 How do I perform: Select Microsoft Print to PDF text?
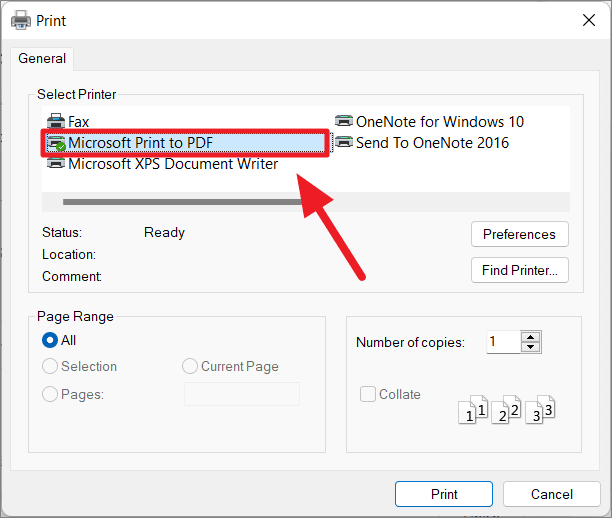pyautogui.click(x=141, y=143)
